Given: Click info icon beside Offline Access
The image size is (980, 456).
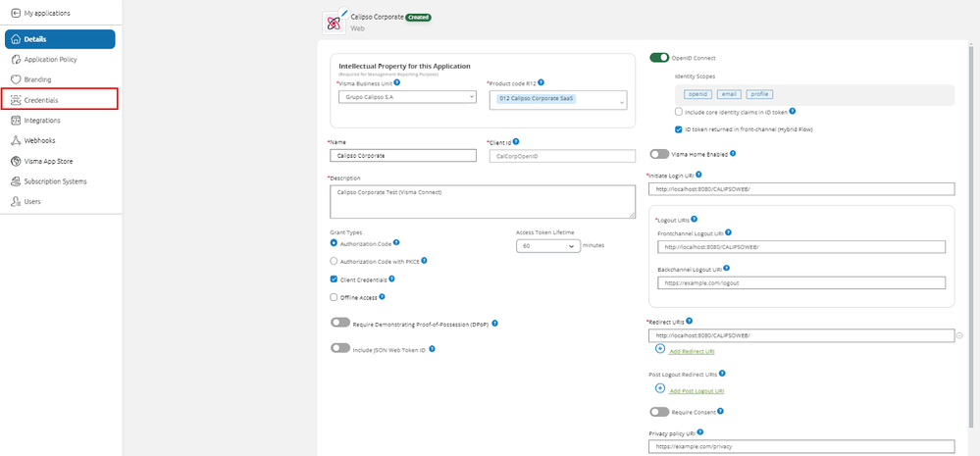Looking at the screenshot, I should tap(382, 297).
